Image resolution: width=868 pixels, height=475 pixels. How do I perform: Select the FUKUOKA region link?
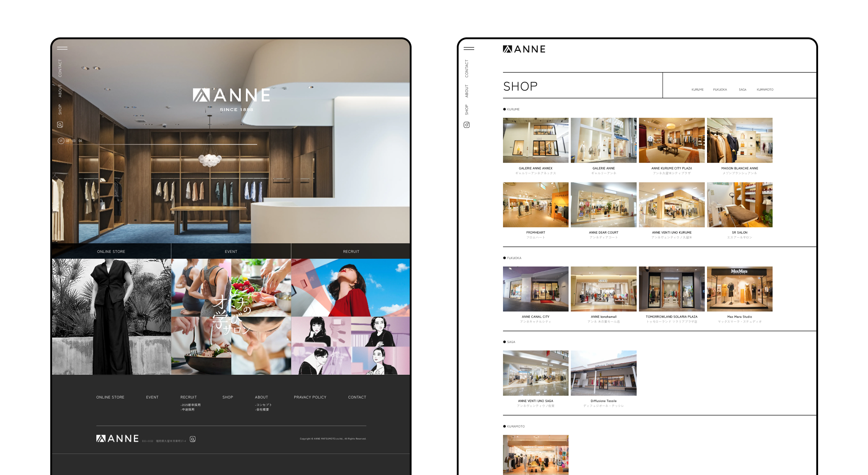(x=720, y=90)
